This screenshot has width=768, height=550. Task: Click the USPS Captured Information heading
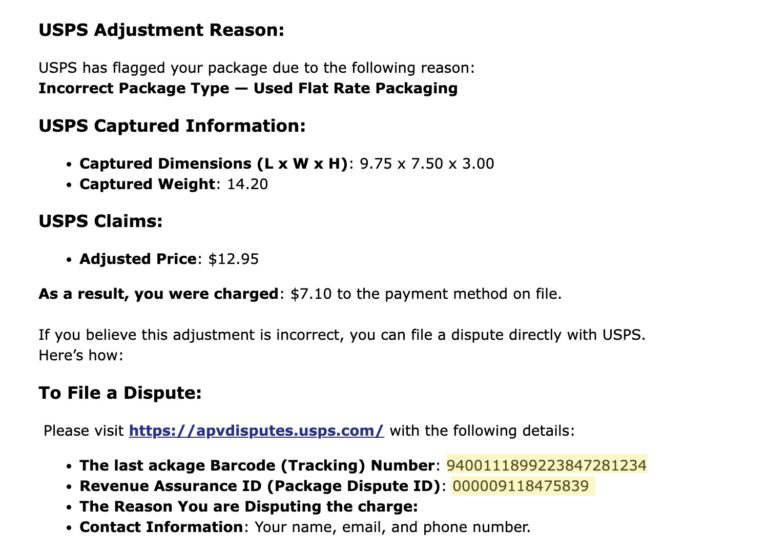point(172,126)
